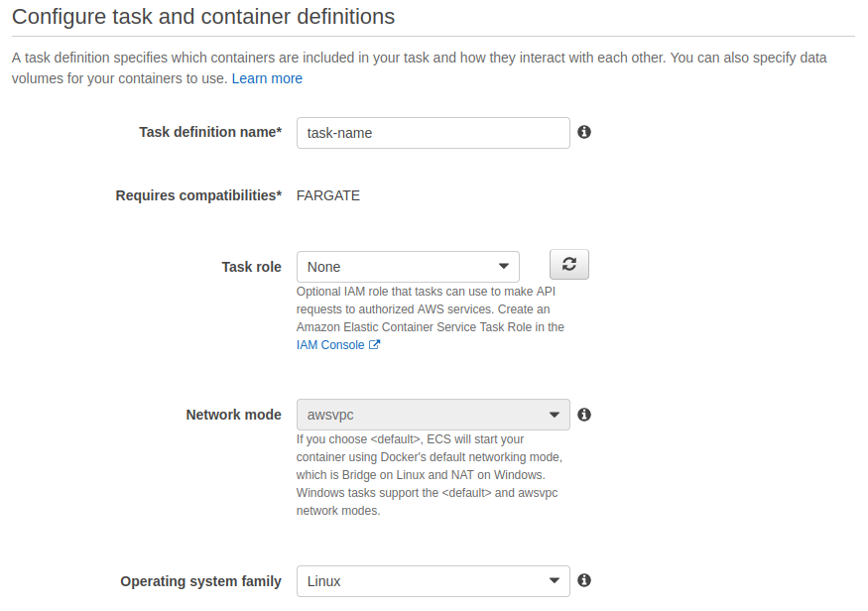Click the Task role dropdown arrow icon
Viewport: 868px width, 611px height.
coord(506,266)
